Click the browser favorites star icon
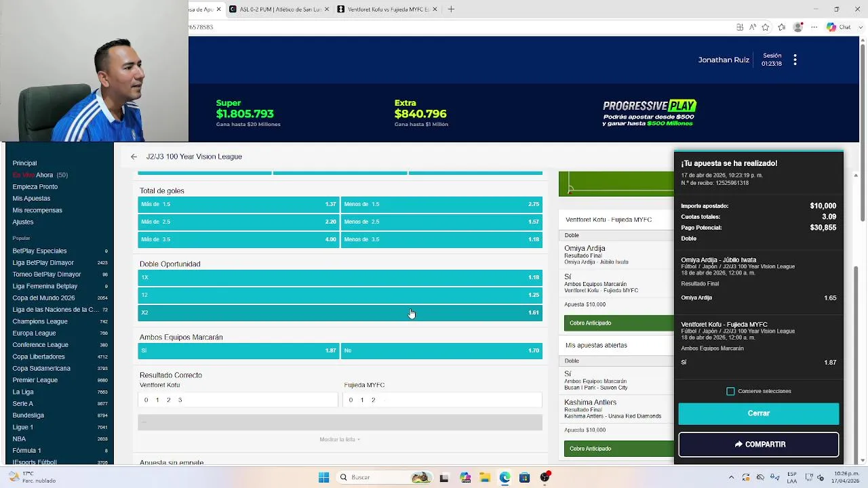The width and height of the screenshot is (868, 488). pyautogui.click(x=766, y=27)
